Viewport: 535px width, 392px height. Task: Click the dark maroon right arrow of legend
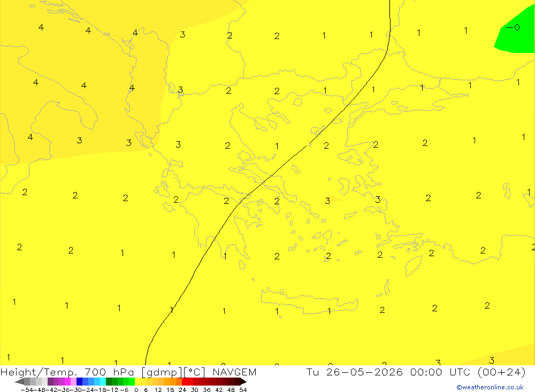pos(243,381)
